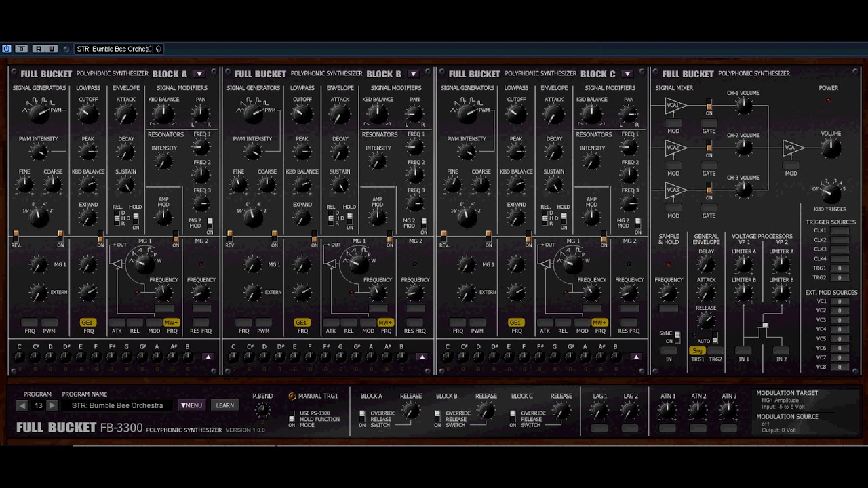This screenshot has height=488, width=868.
Task: Open Block B dropdown menu arrow
Action: [x=413, y=74]
